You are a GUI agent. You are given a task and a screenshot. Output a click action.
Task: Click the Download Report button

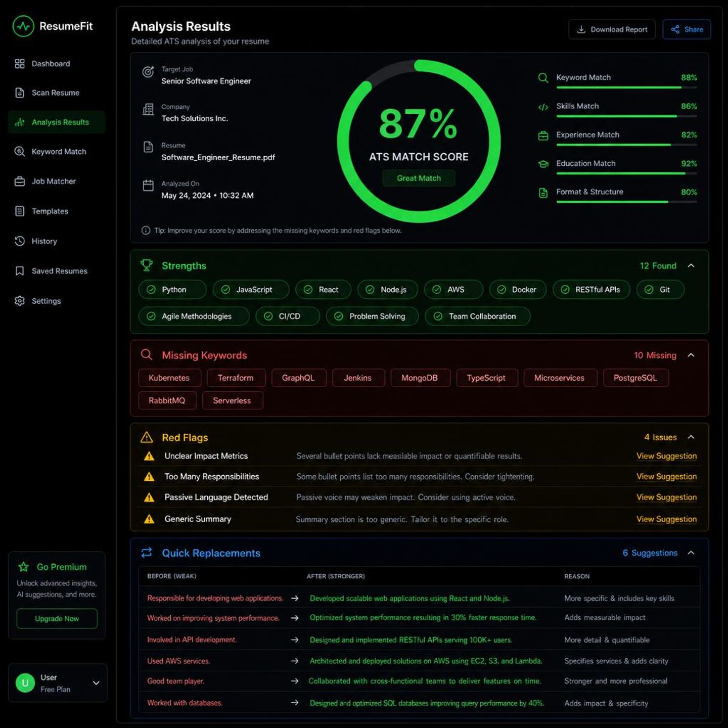tap(612, 29)
